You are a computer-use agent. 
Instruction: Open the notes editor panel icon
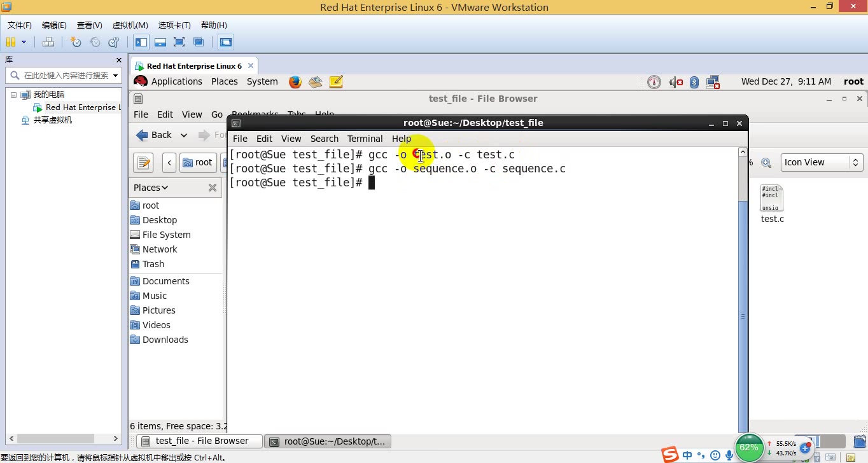337,81
